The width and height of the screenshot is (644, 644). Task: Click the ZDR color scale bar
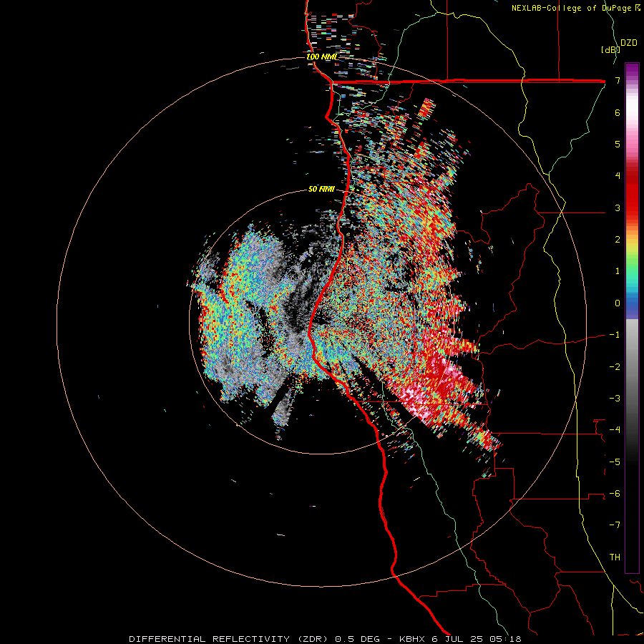click(632, 318)
